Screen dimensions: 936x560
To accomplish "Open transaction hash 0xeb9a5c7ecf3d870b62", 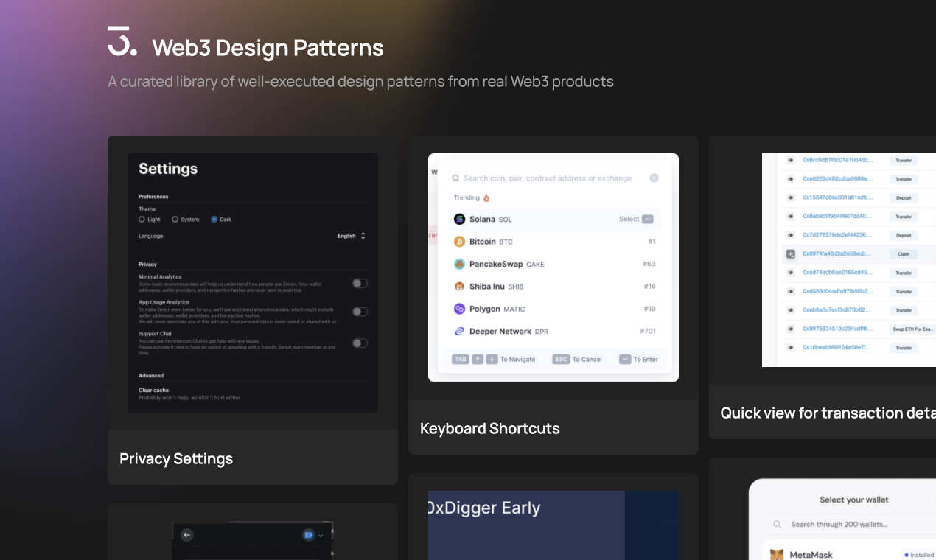I will point(837,309).
